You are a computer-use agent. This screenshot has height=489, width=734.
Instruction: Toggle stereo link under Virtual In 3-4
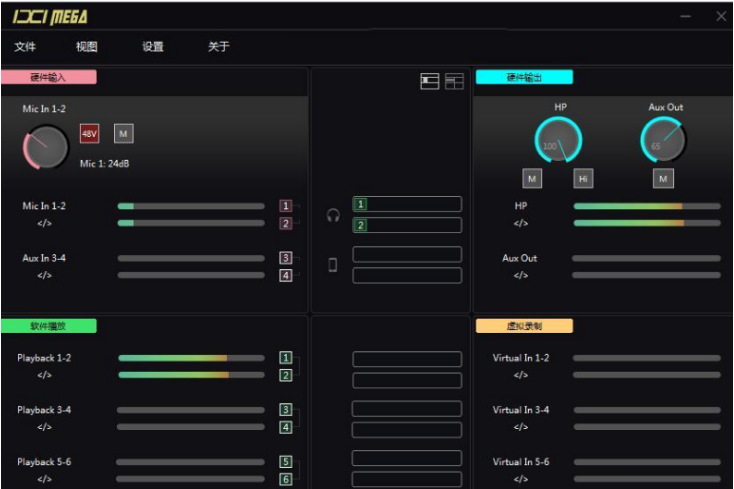[x=521, y=427]
